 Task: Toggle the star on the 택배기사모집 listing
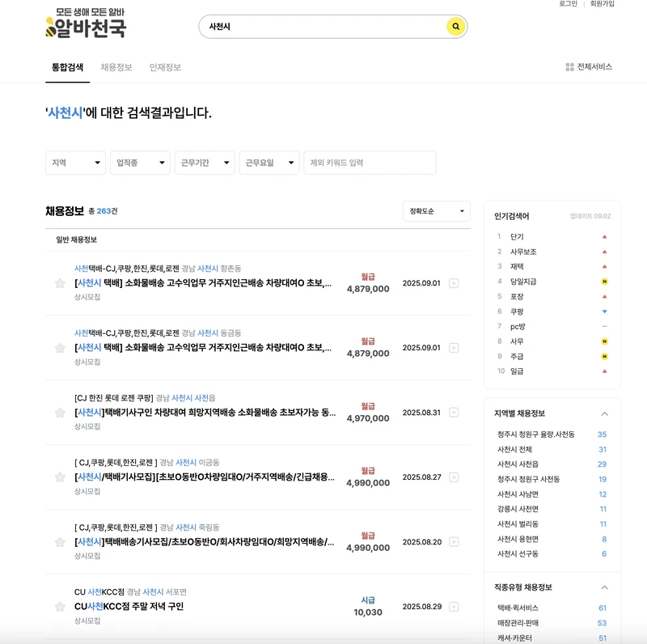pyautogui.click(x=59, y=477)
